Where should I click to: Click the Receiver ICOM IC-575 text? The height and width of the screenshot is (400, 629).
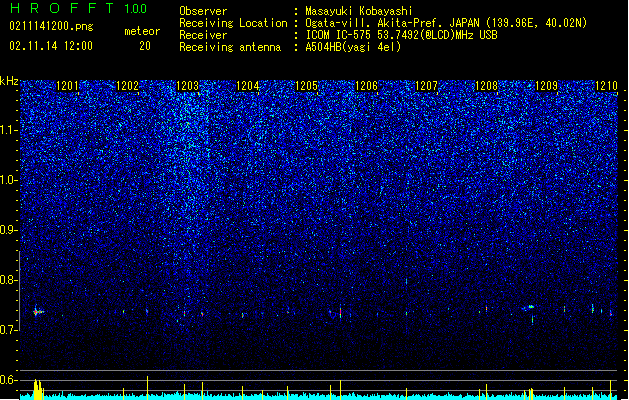(x=401, y=35)
